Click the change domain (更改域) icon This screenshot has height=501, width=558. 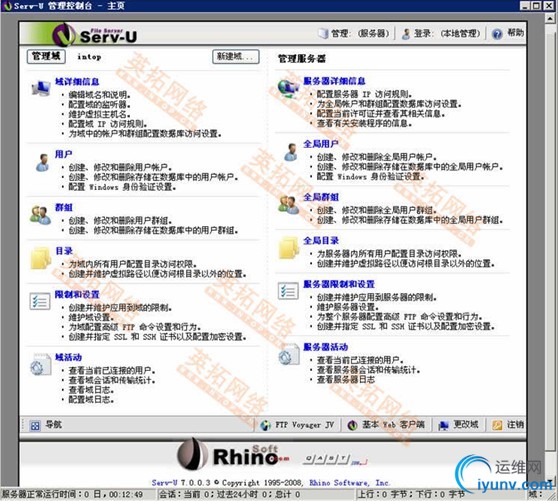point(443,425)
